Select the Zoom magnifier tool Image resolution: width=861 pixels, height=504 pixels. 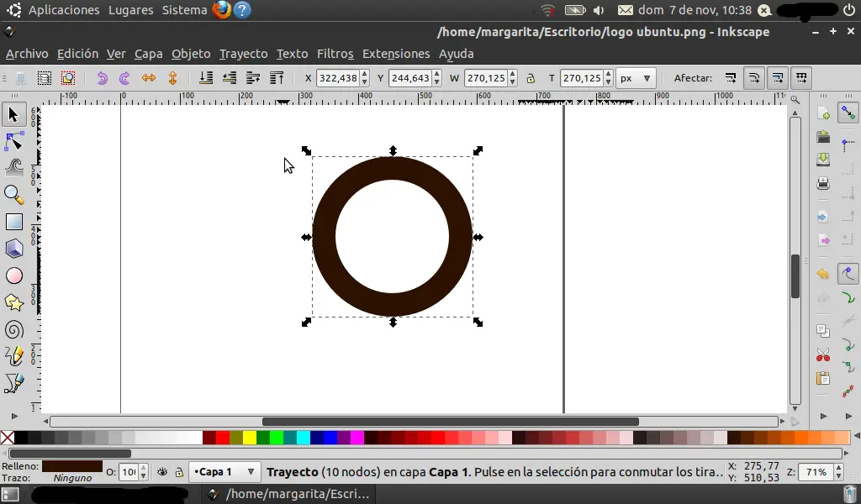pos(13,195)
